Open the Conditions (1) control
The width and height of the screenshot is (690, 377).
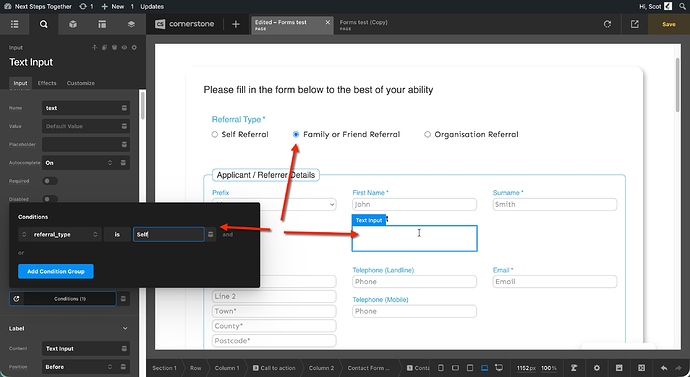click(70, 299)
